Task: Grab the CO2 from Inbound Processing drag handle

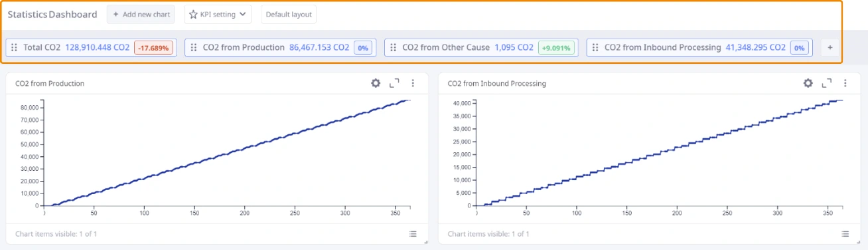Action: coord(595,47)
